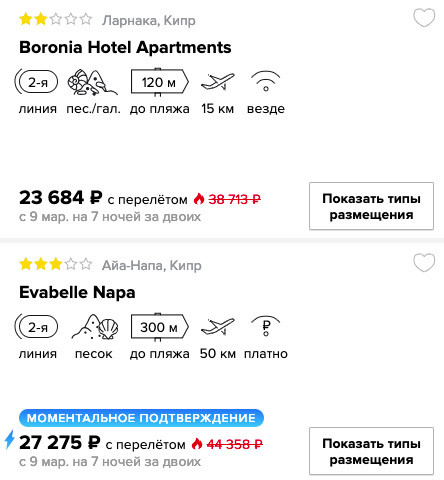This screenshot has height=480, width=444.
Task: Click Evabelle airport distance 50 km icon
Action: 218,326
